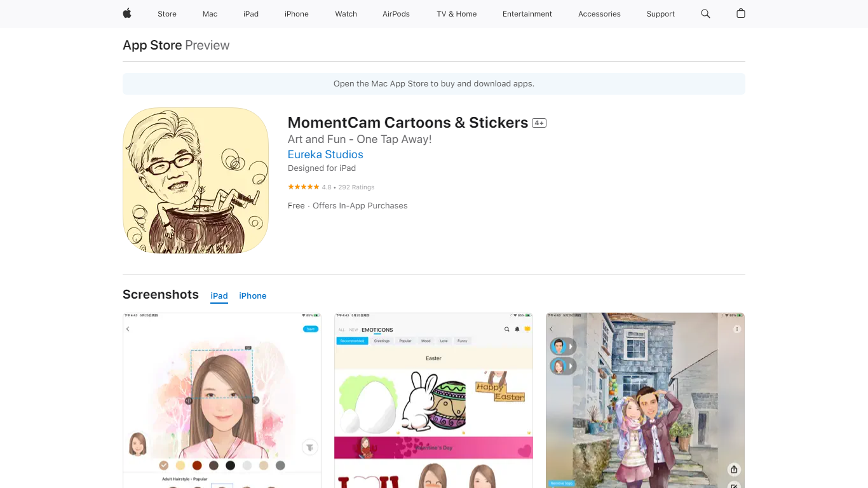This screenshot has width=868, height=488.
Task: Select the iPad screenshots tab
Action: point(219,295)
